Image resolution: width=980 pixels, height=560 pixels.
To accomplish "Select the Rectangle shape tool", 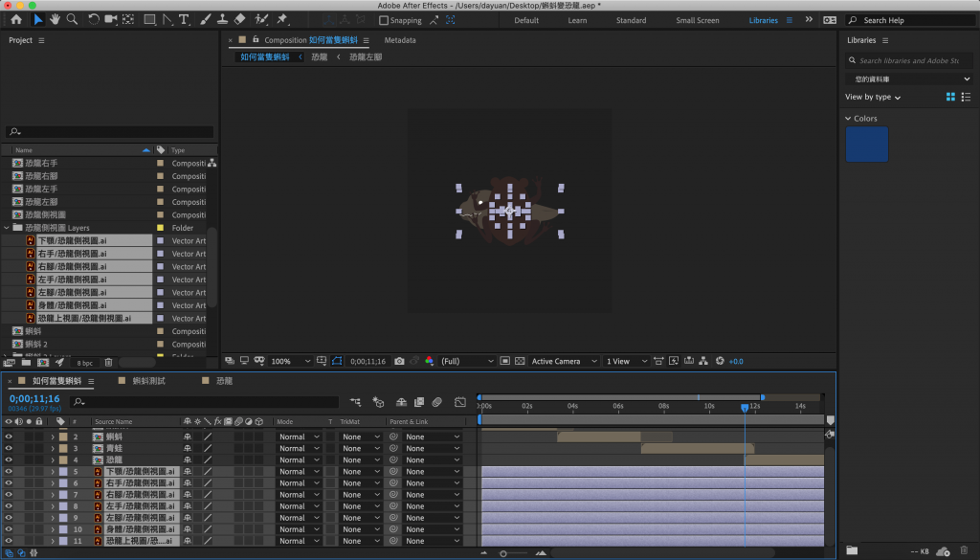I will (149, 19).
